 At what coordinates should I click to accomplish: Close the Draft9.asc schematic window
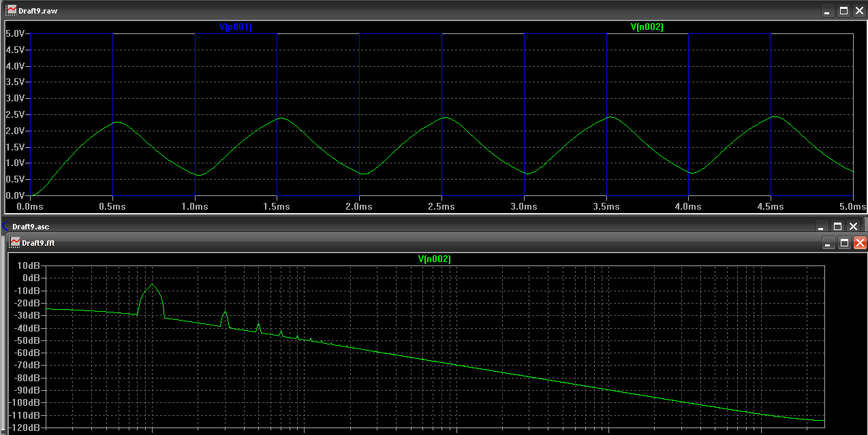tap(852, 226)
